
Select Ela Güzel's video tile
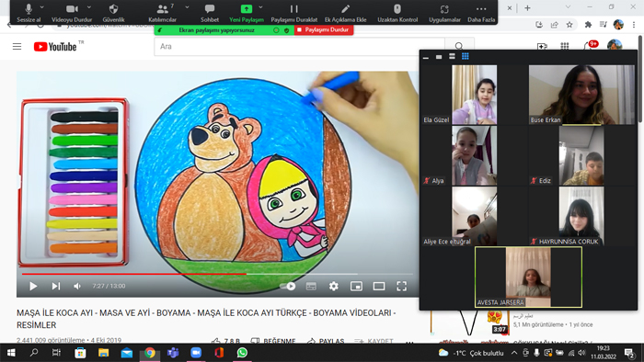tap(475, 95)
